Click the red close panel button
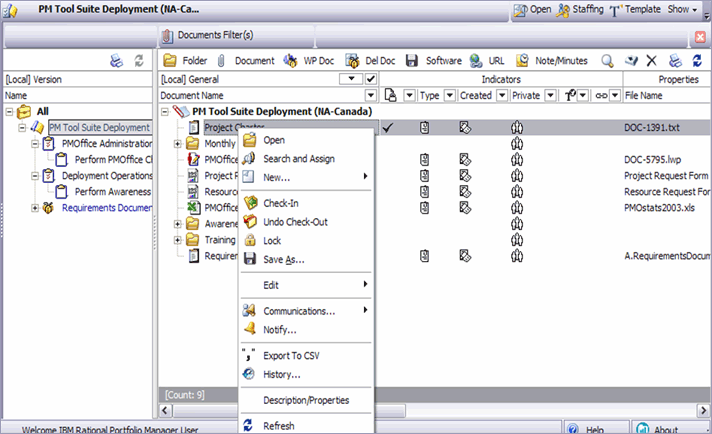This screenshot has width=712, height=434. coord(700,37)
